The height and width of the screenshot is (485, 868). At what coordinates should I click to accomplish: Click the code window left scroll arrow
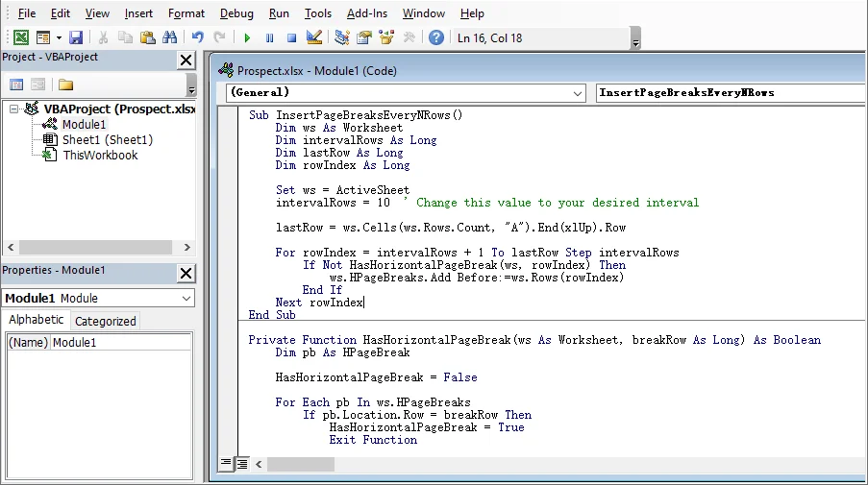(259, 464)
